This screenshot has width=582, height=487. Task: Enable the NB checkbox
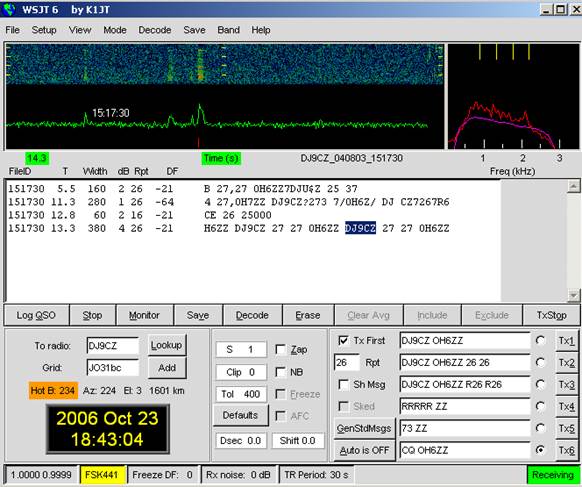(281, 372)
